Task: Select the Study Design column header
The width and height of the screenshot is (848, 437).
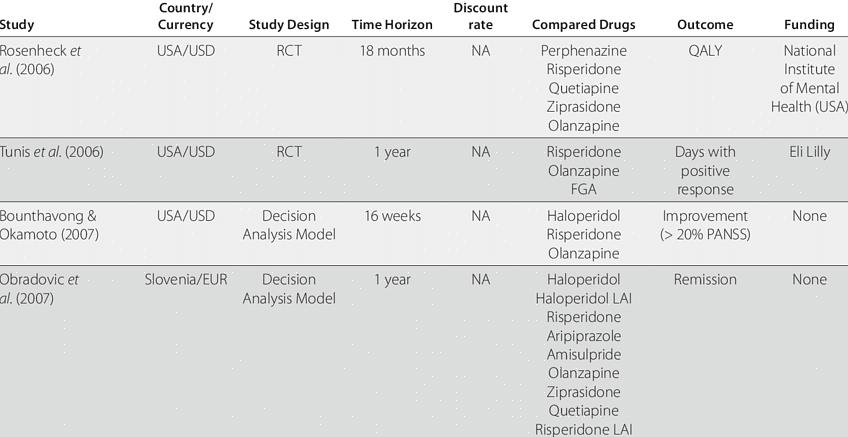Action: point(288,25)
